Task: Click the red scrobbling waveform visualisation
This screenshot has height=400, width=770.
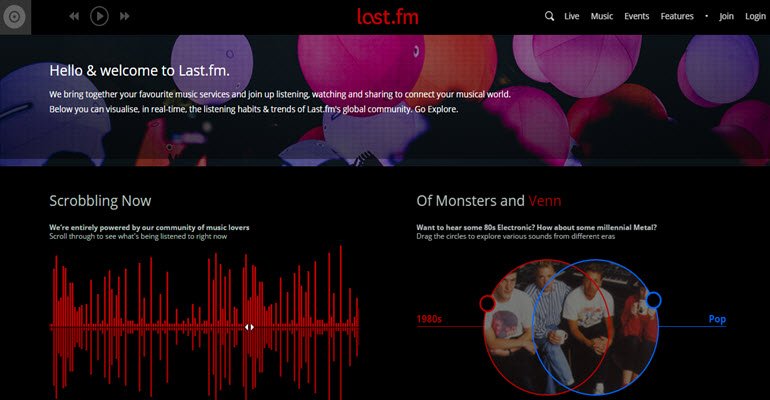Action: click(204, 324)
